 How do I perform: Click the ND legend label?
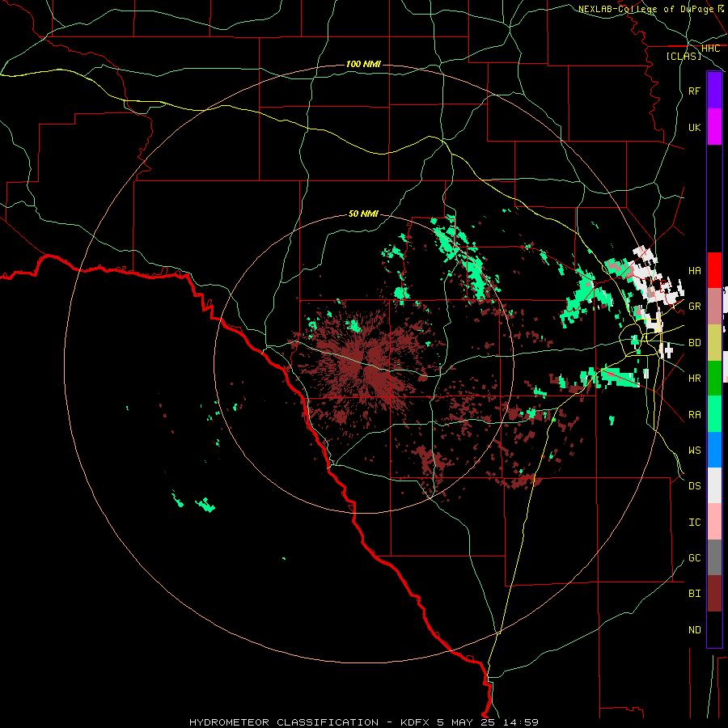[x=694, y=629]
